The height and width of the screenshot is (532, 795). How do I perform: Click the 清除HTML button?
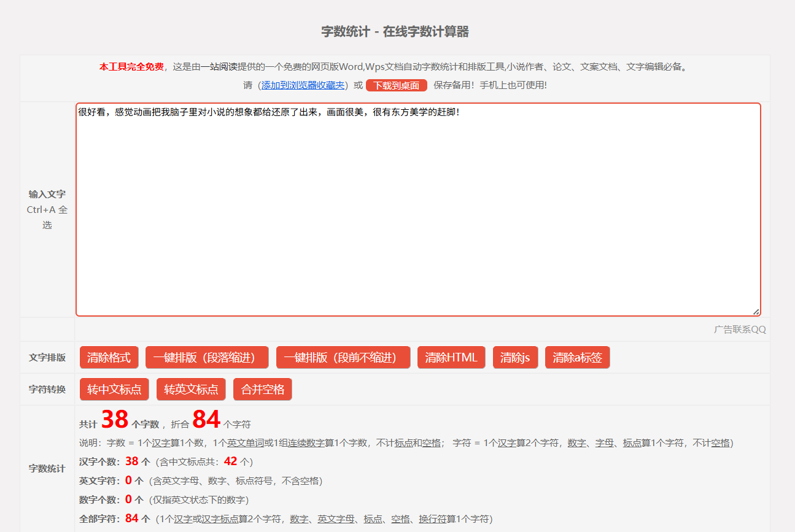(451, 357)
